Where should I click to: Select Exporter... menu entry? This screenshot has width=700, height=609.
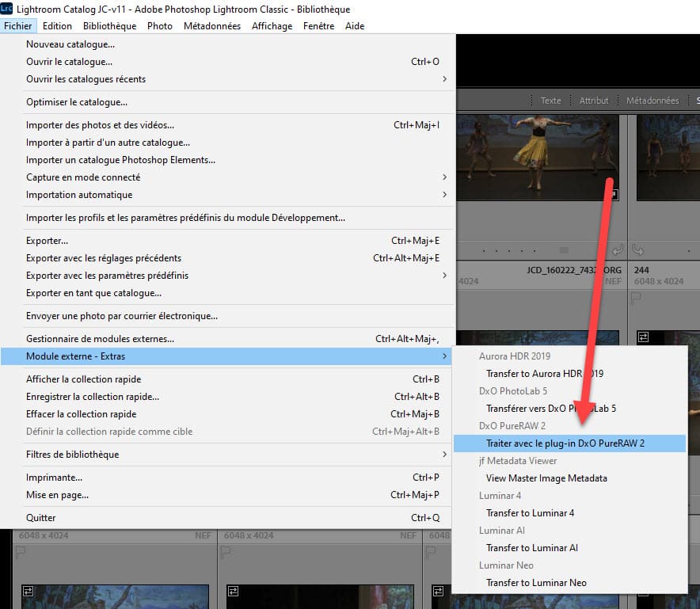pos(228,241)
